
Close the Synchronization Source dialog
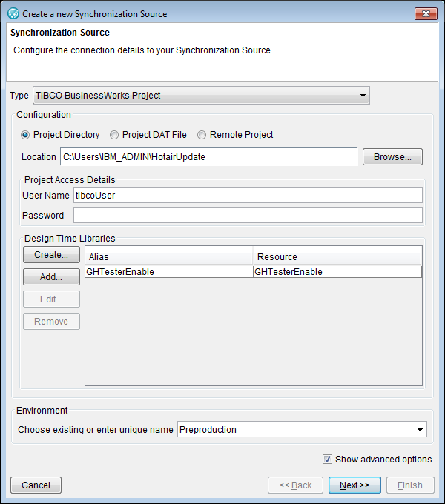tap(425, 13)
